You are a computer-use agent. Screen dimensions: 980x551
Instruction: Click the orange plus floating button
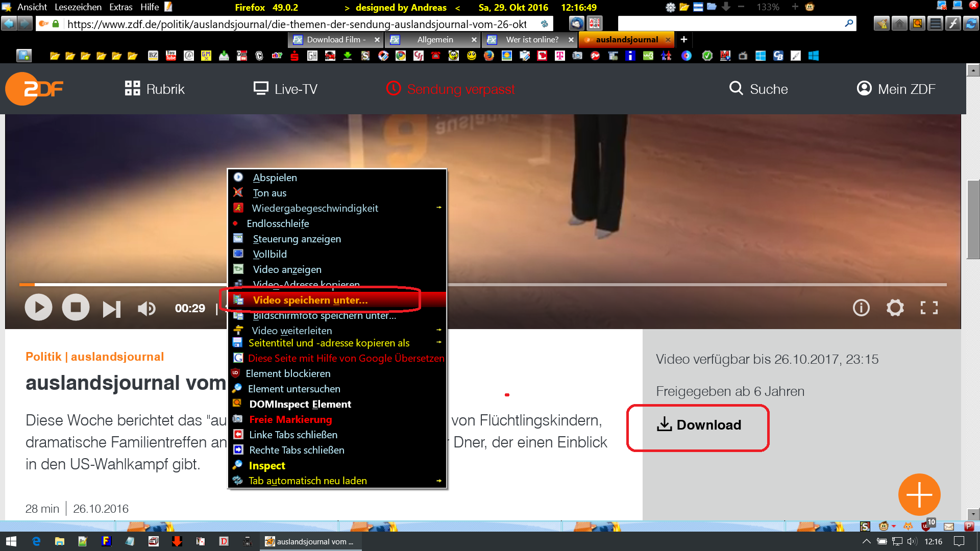pyautogui.click(x=919, y=494)
